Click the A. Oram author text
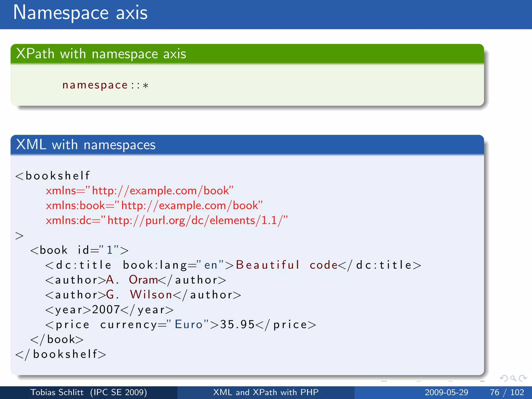The height and width of the screenshot is (399, 532). tap(132, 280)
